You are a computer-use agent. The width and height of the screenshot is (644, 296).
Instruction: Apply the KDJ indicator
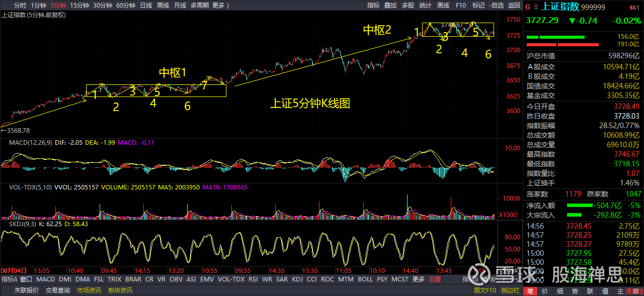coord(297,279)
